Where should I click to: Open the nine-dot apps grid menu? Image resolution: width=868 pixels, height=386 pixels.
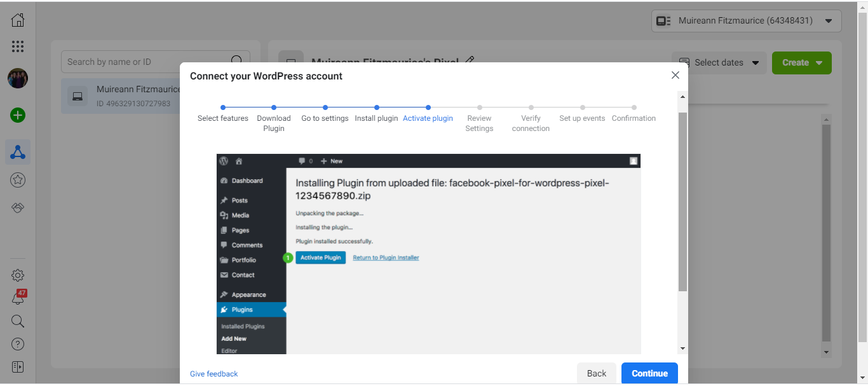[x=18, y=46]
